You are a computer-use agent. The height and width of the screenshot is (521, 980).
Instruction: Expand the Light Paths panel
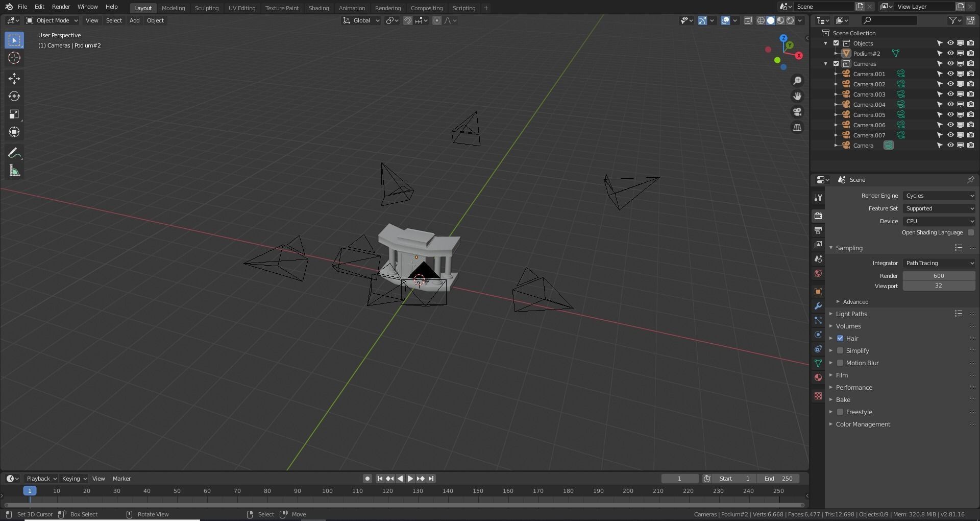pos(851,314)
